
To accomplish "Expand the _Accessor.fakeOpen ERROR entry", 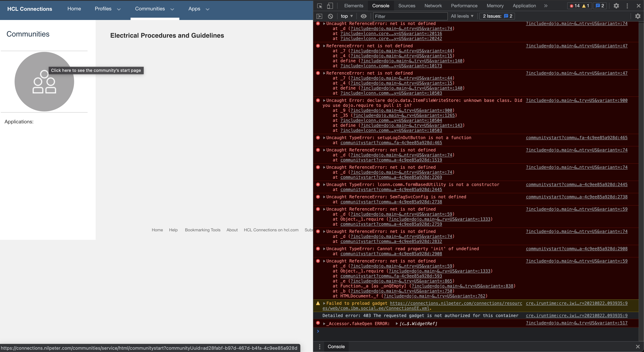I will (x=324, y=324).
